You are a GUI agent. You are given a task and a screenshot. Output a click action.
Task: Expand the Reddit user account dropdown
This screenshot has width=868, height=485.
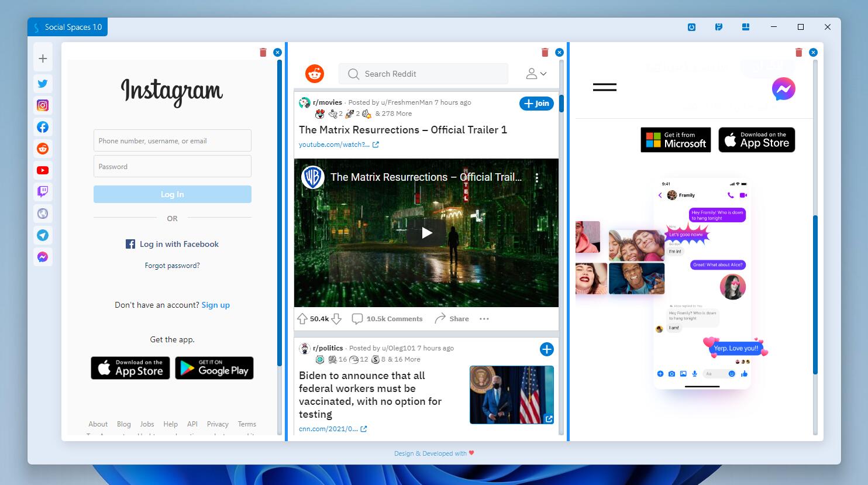tap(536, 74)
